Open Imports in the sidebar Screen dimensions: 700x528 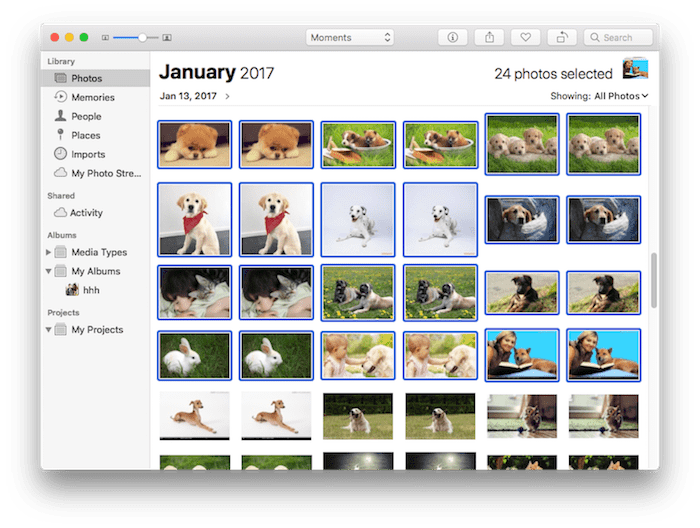[x=88, y=154]
